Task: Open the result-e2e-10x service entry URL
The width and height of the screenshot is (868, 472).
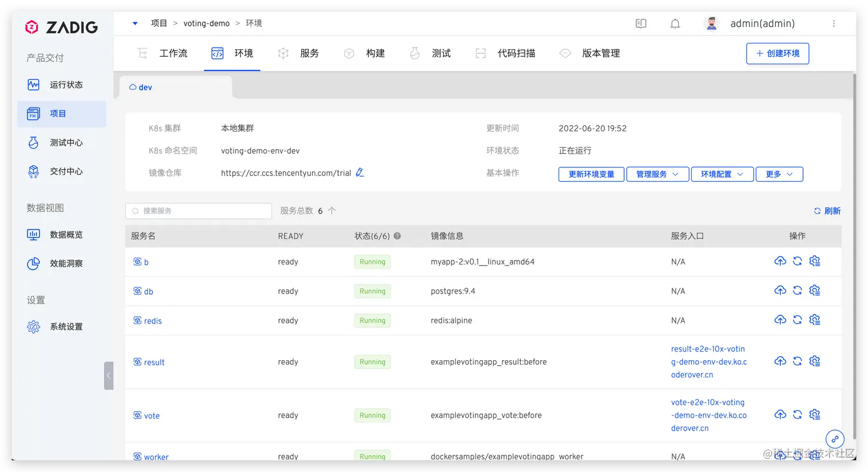Action: [x=709, y=362]
